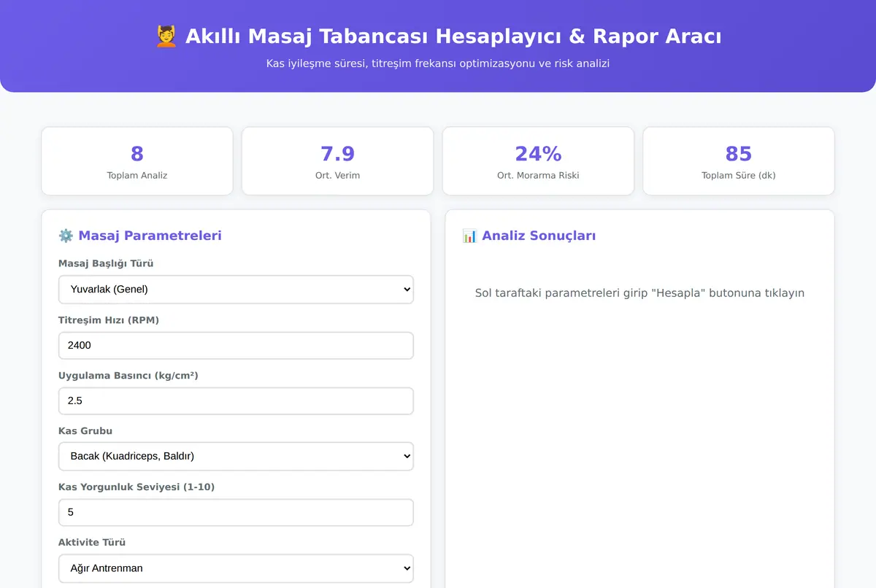Click the Uygulama Basıncı input field
This screenshot has width=876, height=588.
click(236, 401)
